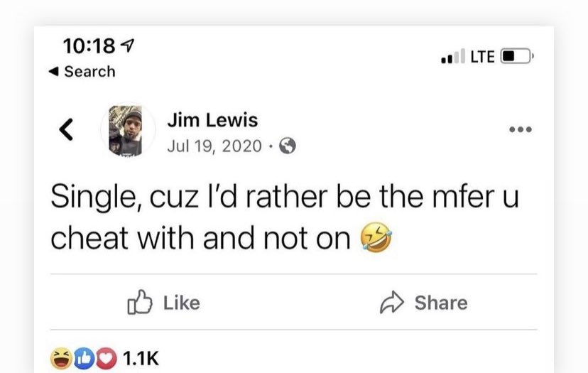Viewport: 588px width, 373px height.
Task: Open the three-dot post options menu
Action: tap(521, 129)
